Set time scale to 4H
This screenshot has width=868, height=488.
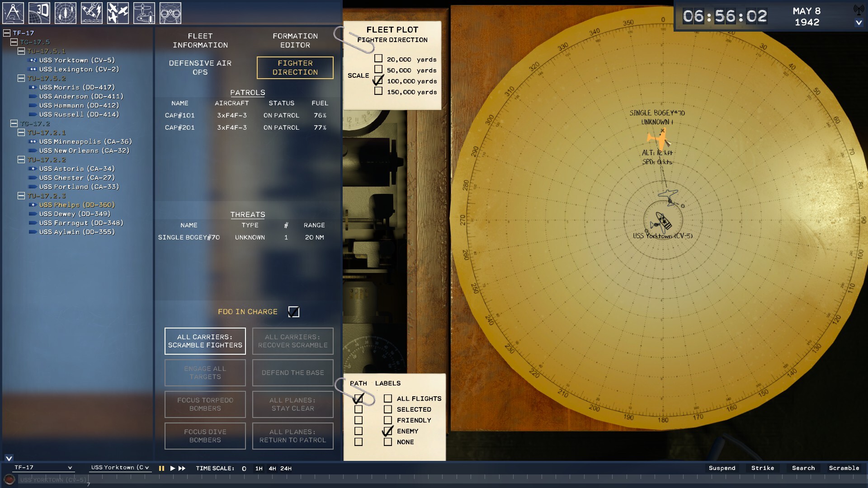272,469
